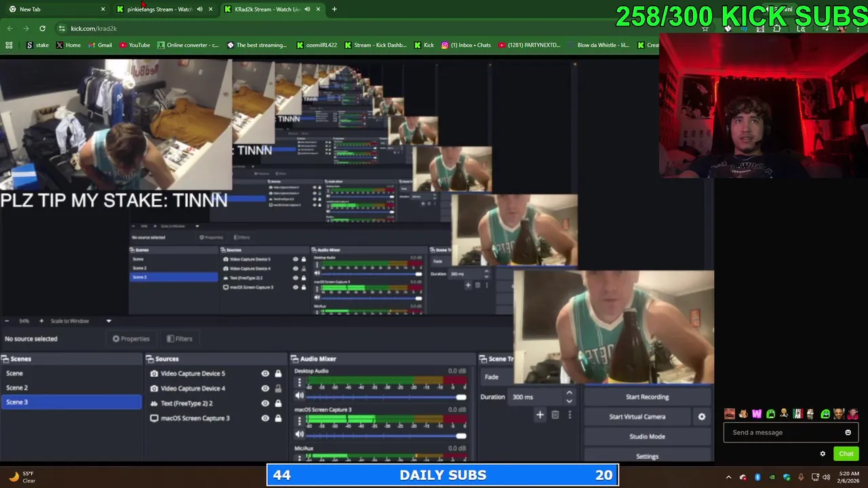Toggle lock on Text (FreeType 2) 2
The height and width of the screenshot is (488, 868).
click(x=278, y=403)
